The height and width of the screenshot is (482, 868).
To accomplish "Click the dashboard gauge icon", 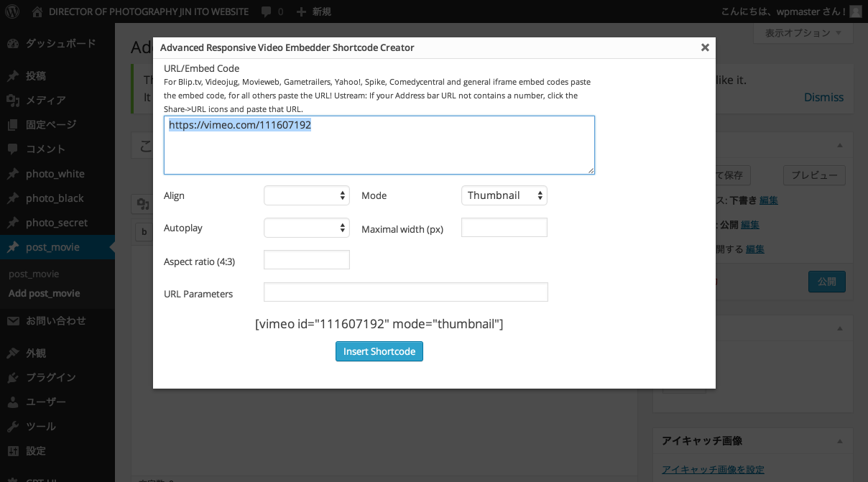I will [x=13, y=43].
